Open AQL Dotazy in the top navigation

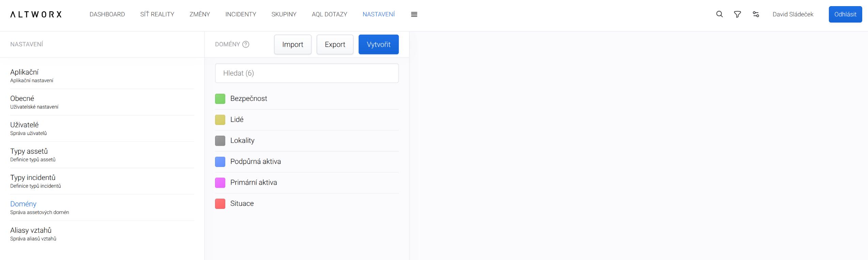pyautogui.click(x=329, y=14)
